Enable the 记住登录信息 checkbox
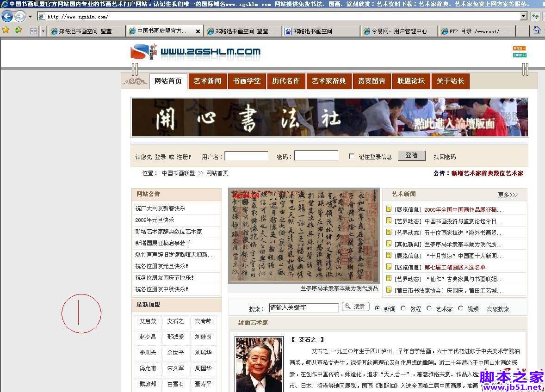Screen dimensions: 545x392 [352, 156]
